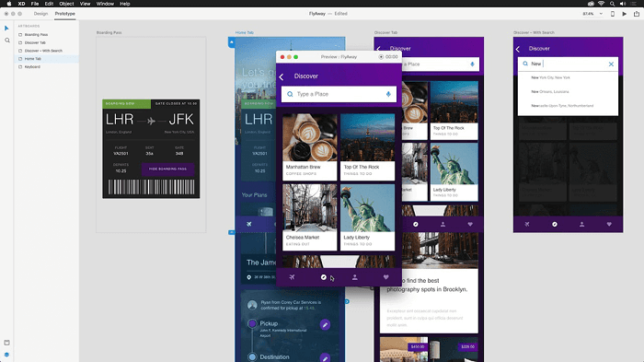Open the Help menu
644x362 pixels.
click(125, 4)
